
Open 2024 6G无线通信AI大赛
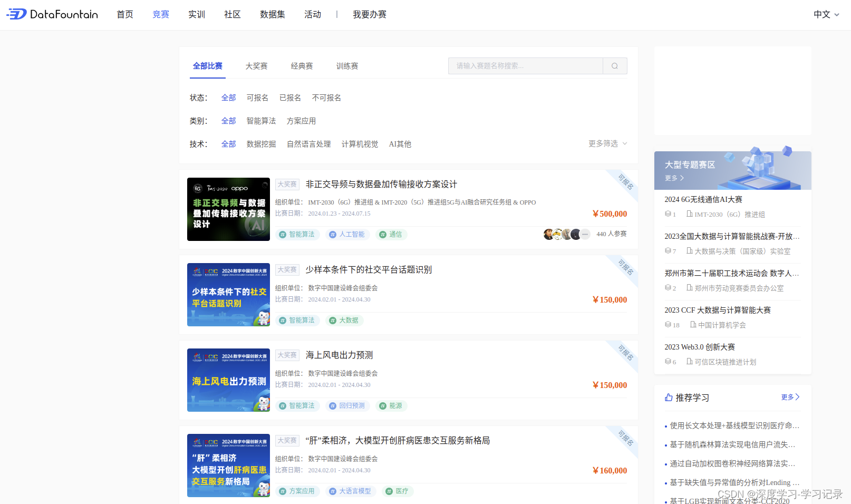point(703,199)
